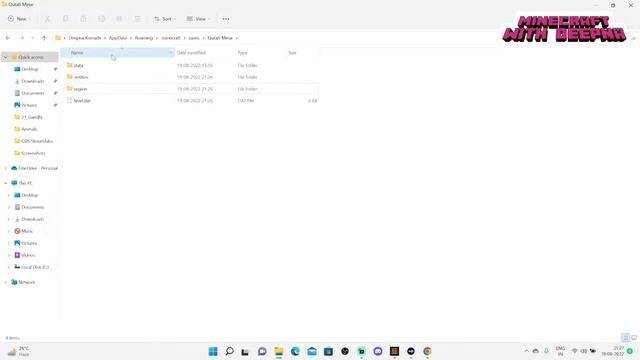
Task: Open Google Chrome on the taskbar
Action: point(427,351)
